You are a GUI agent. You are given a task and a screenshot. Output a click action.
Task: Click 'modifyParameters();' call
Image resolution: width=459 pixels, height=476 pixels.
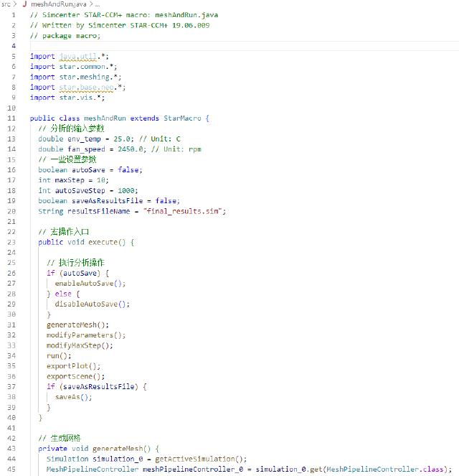pyautogui.click(x=86, y=335)
